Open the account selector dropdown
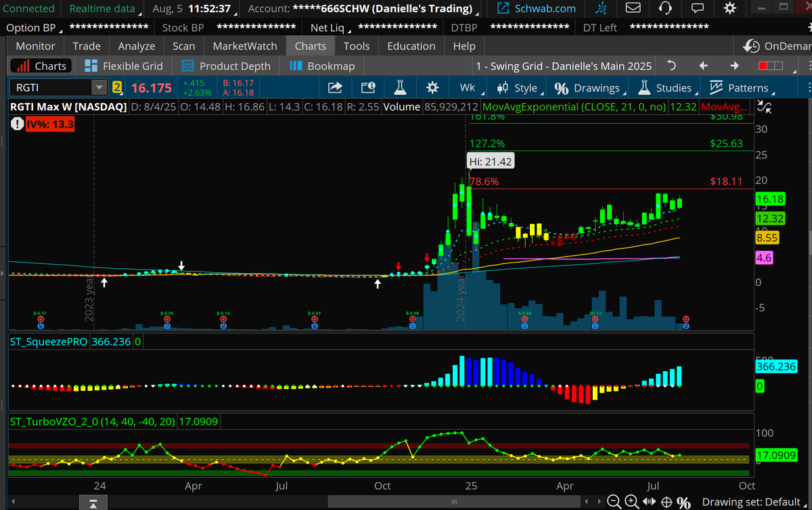Screen dimensions: 812x510 coord(364,9)
